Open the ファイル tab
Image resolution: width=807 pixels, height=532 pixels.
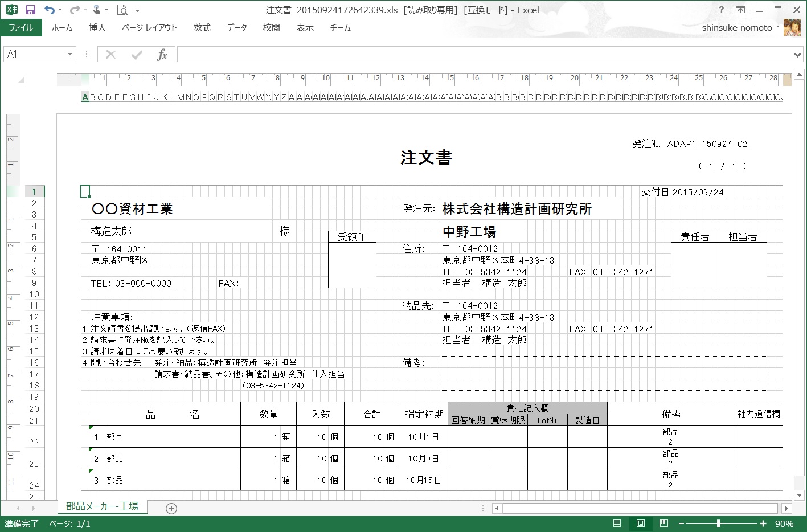(x=21, y=27)
